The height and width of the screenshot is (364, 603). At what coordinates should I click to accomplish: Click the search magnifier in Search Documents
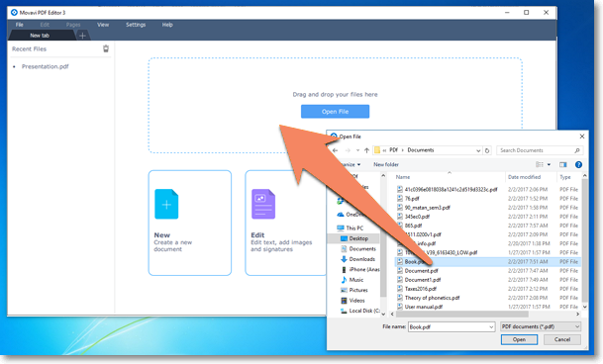click(577, 150)
